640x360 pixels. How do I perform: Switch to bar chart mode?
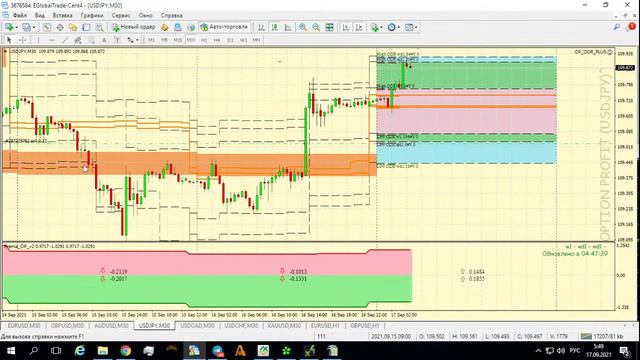261,27
